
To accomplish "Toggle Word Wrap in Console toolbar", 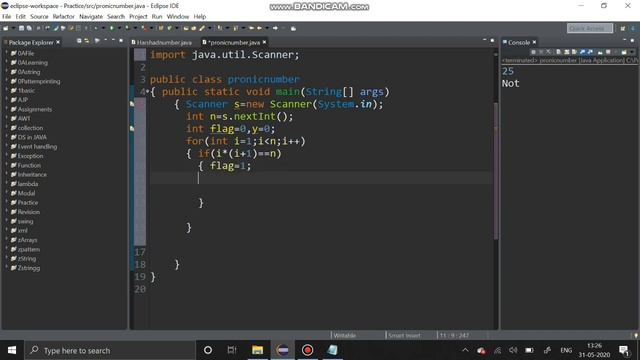I will click(574, 52).
